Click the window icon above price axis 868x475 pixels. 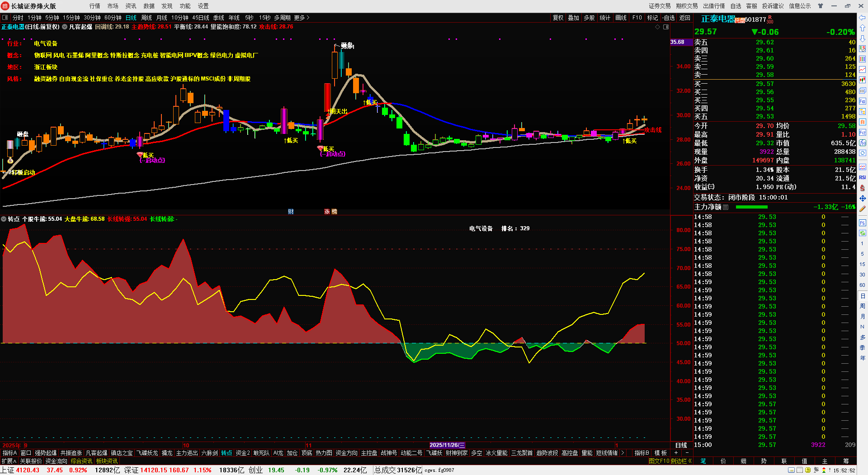665,27
